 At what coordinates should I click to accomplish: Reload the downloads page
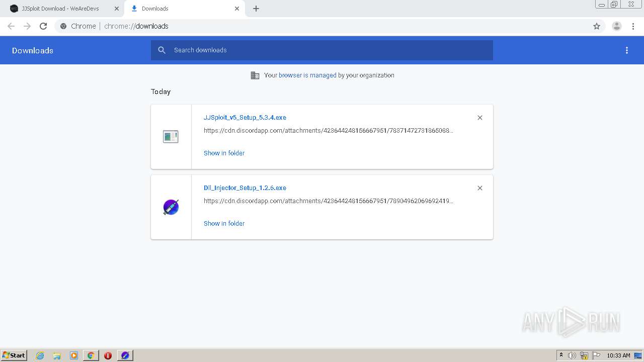[x=43, y=26]
